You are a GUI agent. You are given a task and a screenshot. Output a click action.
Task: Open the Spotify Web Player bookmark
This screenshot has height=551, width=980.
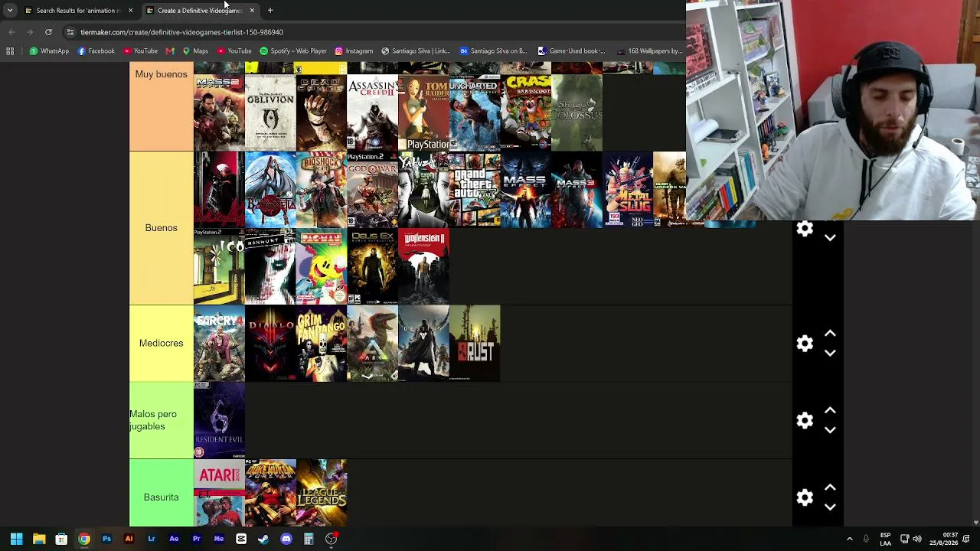[293, 51]
